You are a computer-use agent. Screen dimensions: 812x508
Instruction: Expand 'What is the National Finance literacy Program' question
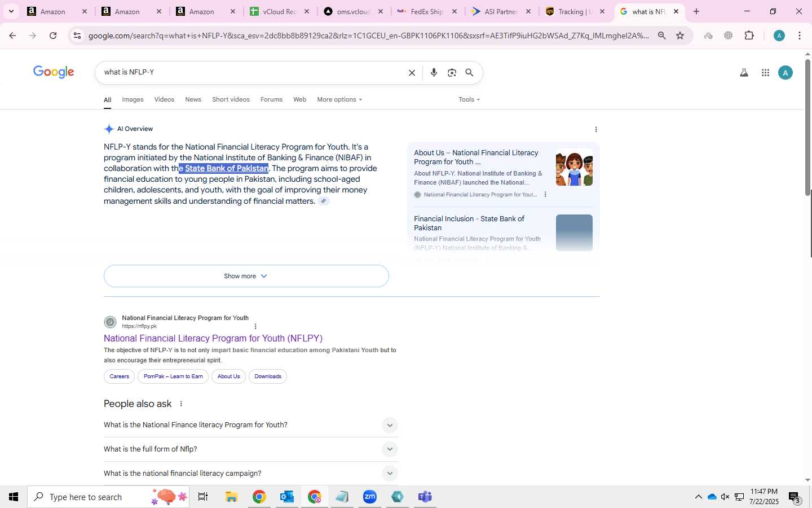[250, 425]
